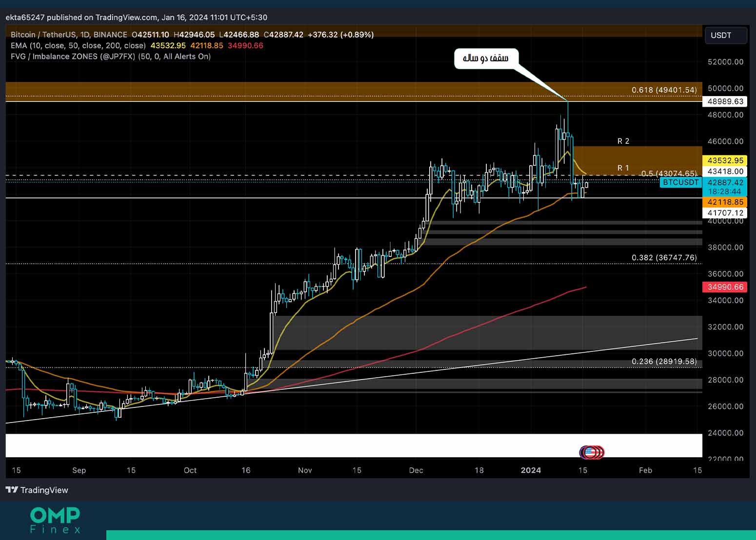Viewport: 756px width, 540px height.
Task: Click the Nov label on time axis
Action: tap(305, 470)
